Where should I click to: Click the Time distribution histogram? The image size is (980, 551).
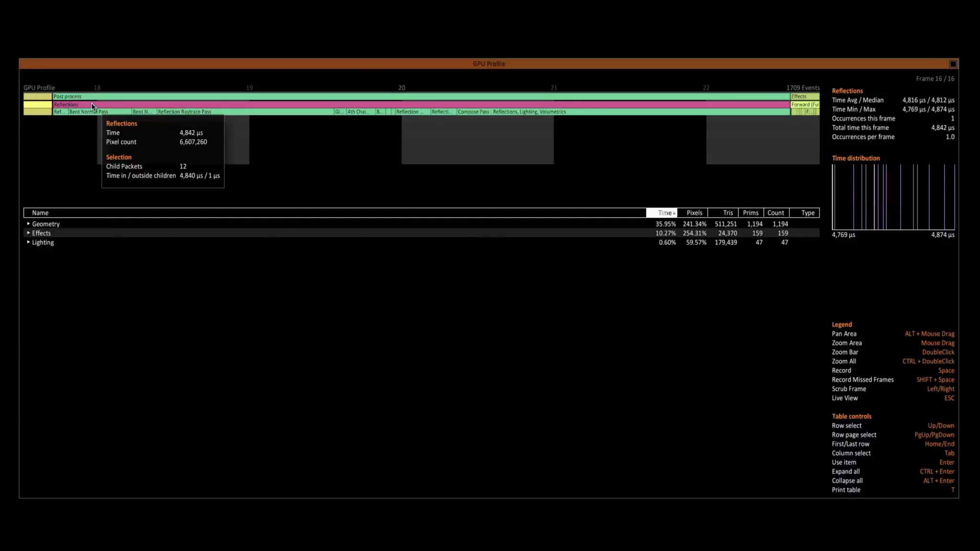point(893,197)
